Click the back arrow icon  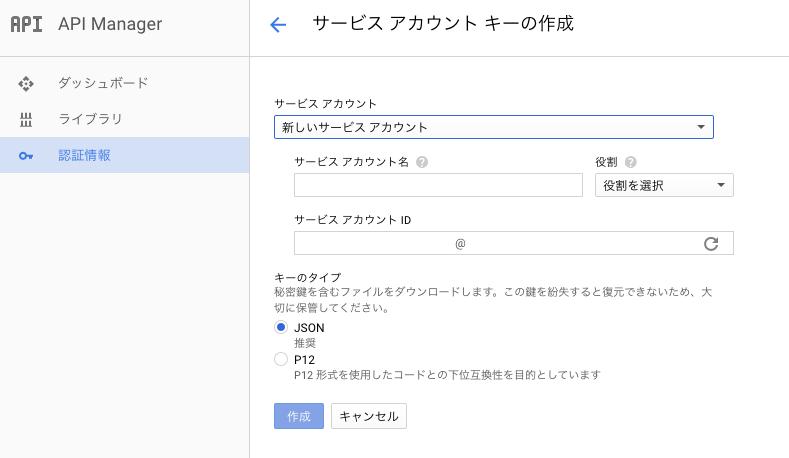(278, 24)
